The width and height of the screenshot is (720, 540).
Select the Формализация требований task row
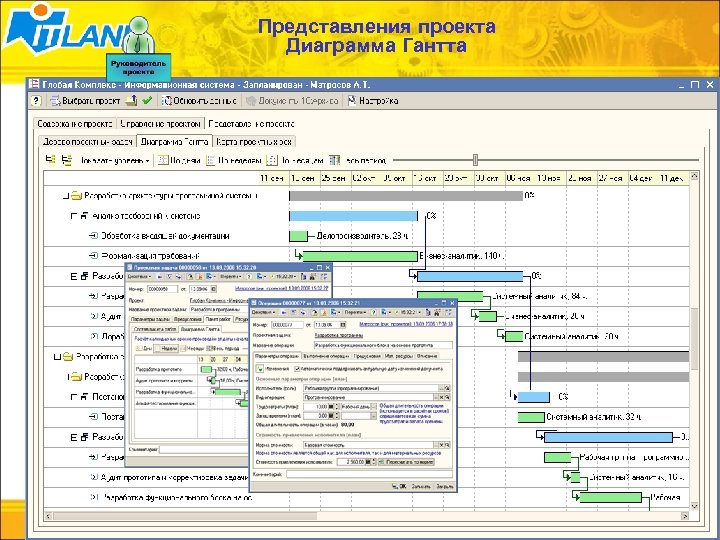[152, 256]
